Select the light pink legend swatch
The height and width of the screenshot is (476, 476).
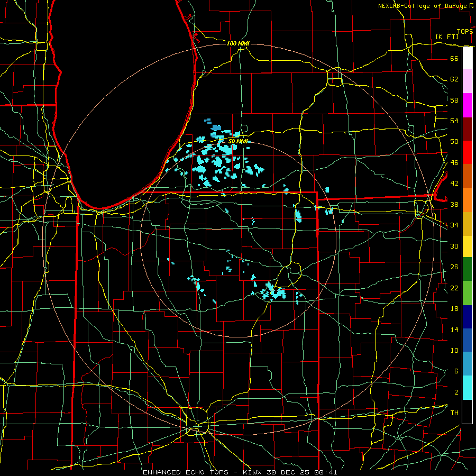(467, 81)
